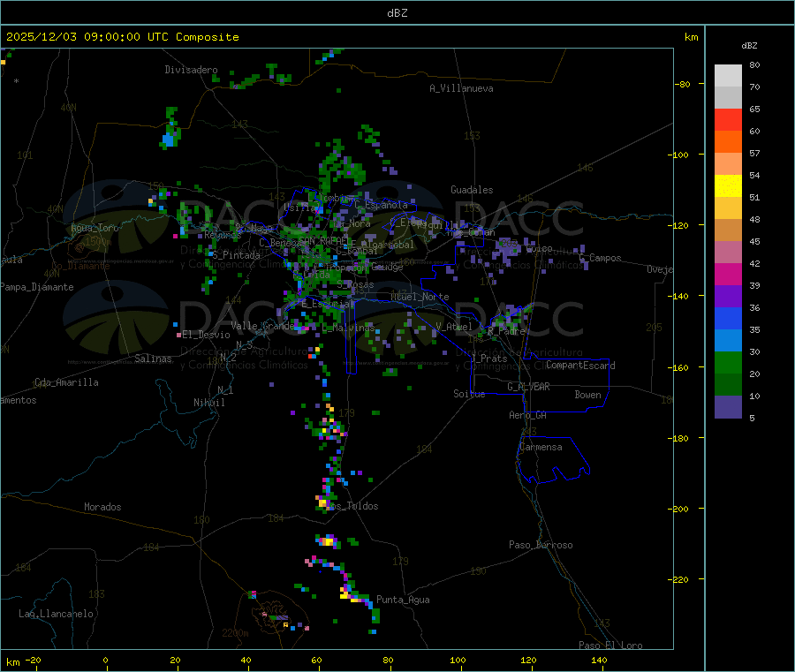This screenshot has width=795, height=672.
Task: Click the purple 36-39 dBZ legend swatch
Action: pyautogui.click(x=728, y=297)
